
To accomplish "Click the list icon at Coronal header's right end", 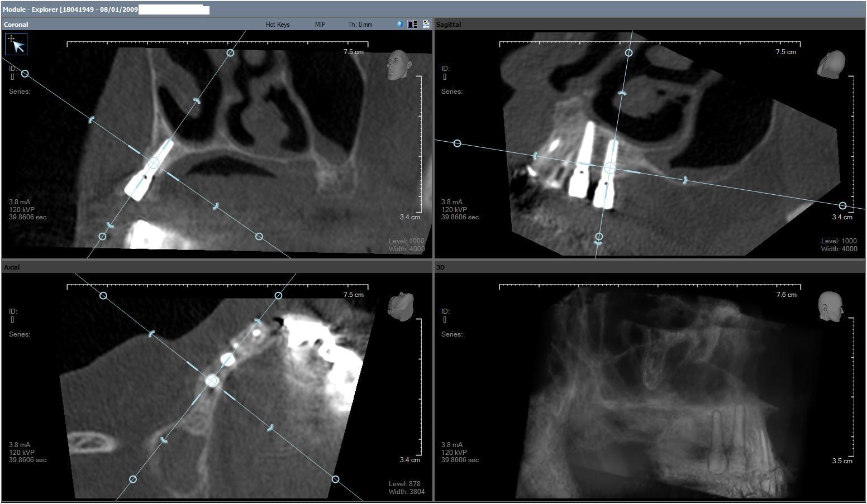I will click(426, 25).
